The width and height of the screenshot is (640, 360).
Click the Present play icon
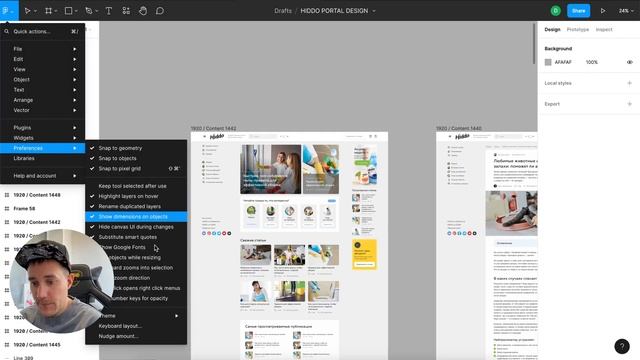(603, 11)
